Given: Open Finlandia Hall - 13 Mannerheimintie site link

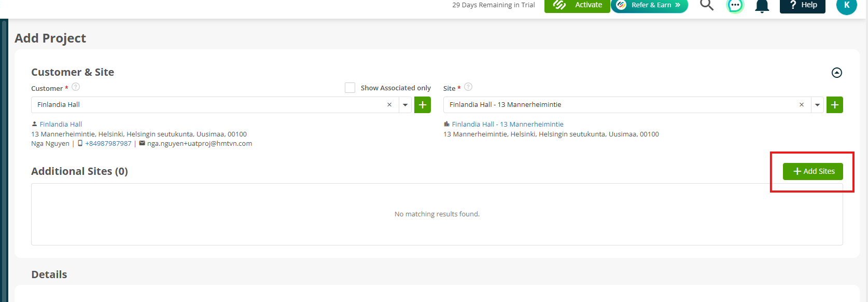Looking at the screenshot, I should point(508,124).
